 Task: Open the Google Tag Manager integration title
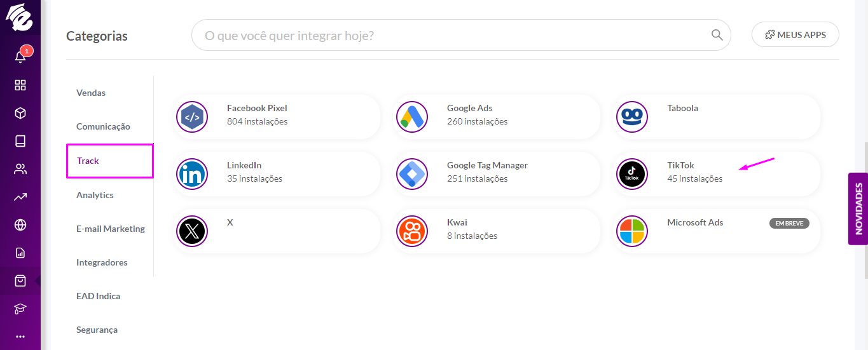(487, 165)
